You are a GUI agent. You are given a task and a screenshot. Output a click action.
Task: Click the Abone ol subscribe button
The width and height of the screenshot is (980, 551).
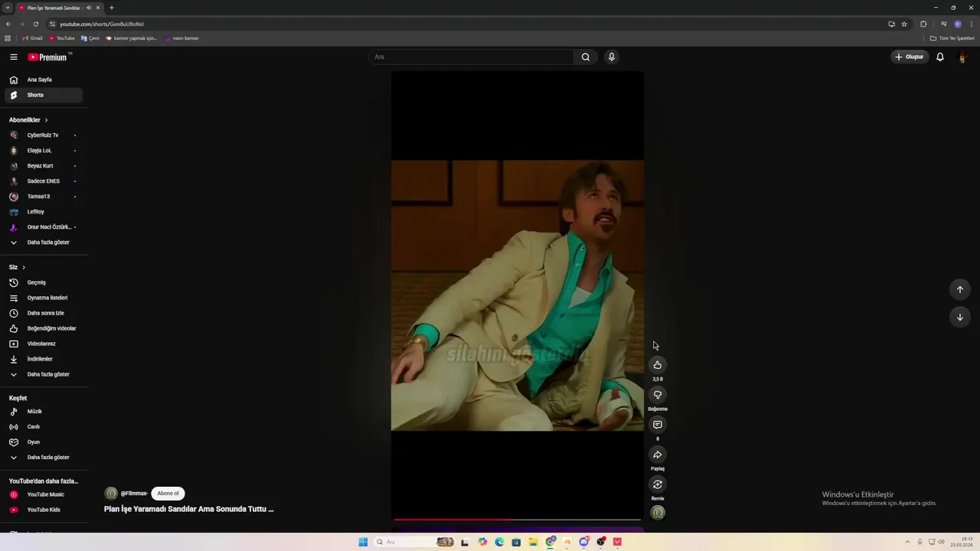click(x=168, y=494)
